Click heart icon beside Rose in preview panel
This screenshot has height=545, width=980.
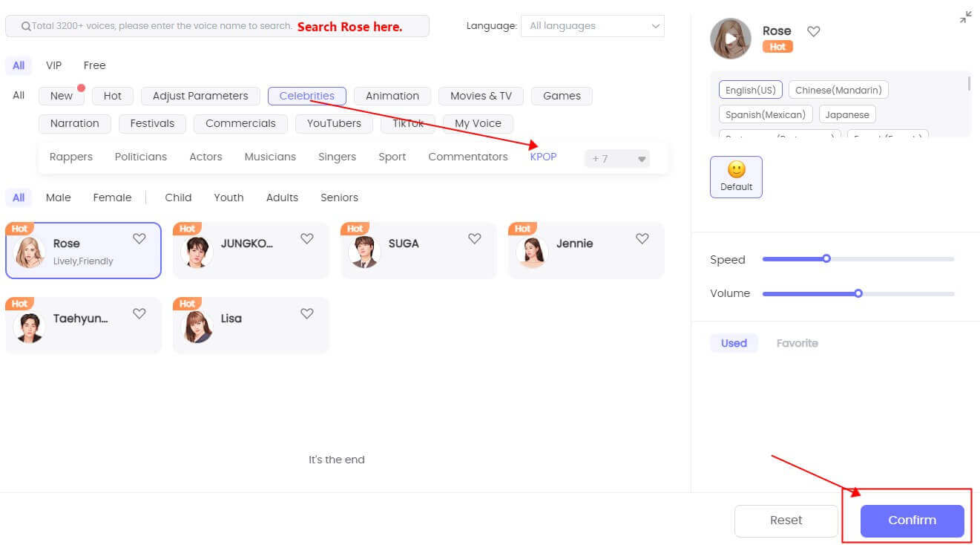point(814,31)
